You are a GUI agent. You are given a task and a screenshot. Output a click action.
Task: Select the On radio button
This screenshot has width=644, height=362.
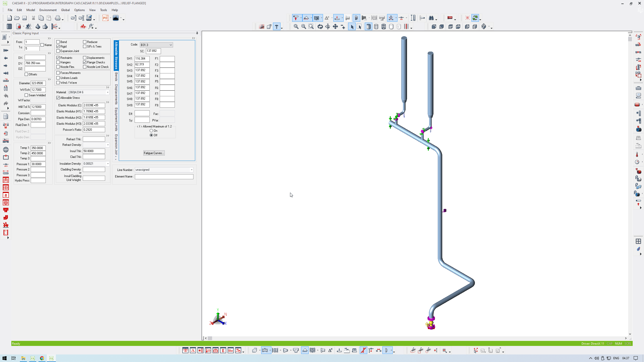pyautogui.click(x=151, y=131)
